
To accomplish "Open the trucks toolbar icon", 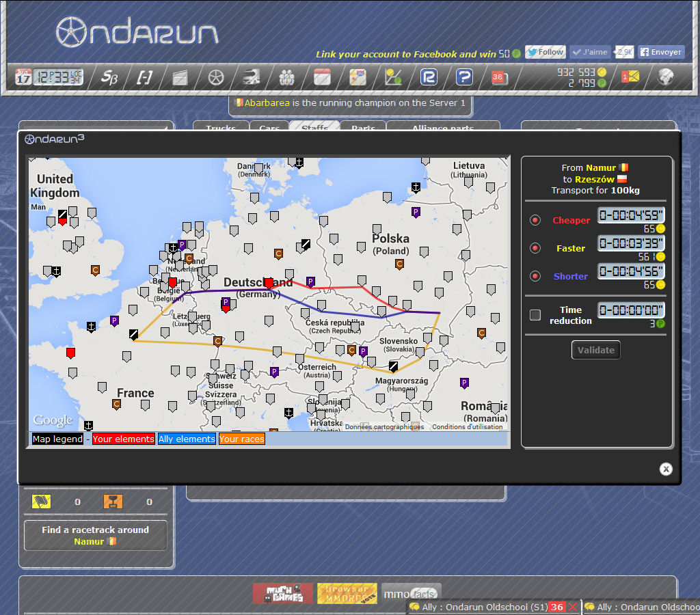I will tap(252, 77).
